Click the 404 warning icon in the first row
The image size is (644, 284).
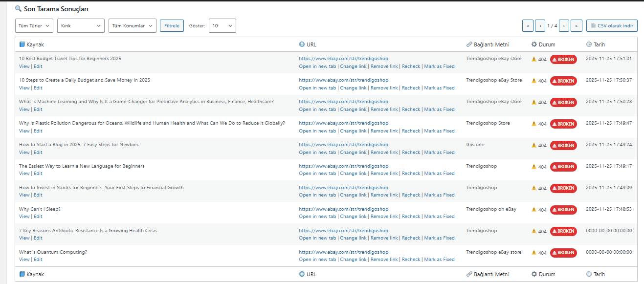pos(534,59)
